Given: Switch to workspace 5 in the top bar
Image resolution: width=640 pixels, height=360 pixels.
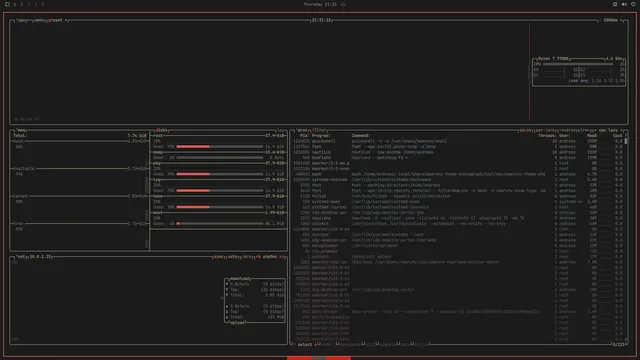Looking at the screenshot, I should point(42,4).
